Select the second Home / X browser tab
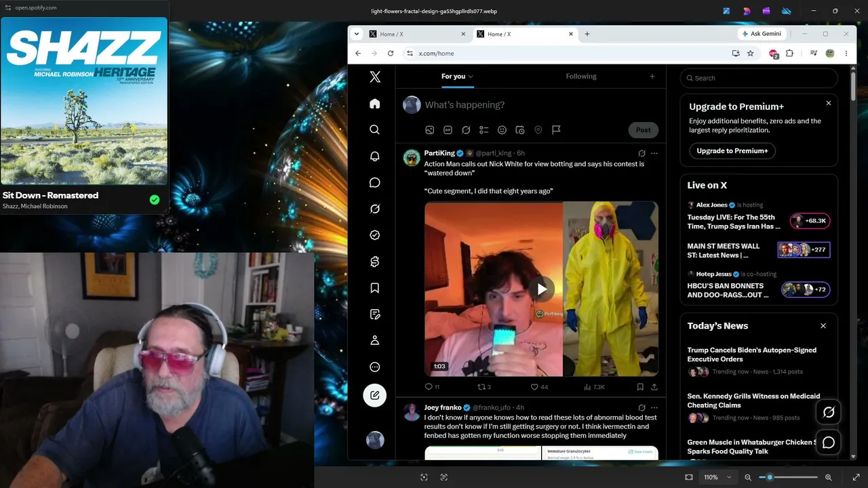868x488 pixels. pos(524,34)
